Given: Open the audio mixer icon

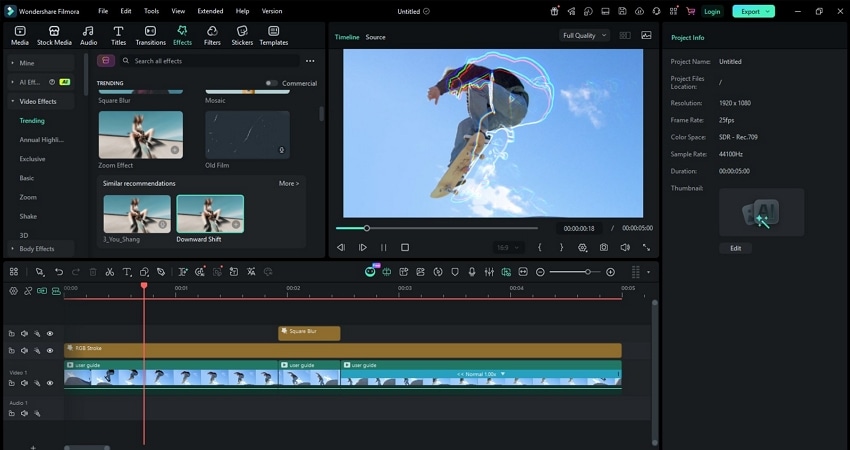Looking at the screenshot, I should pos(489,272).
